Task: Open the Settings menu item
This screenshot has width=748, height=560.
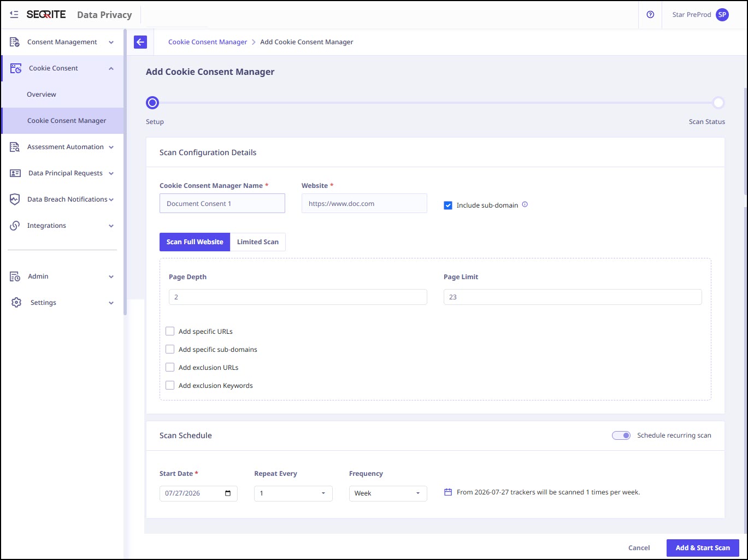Action: [62, 303]
